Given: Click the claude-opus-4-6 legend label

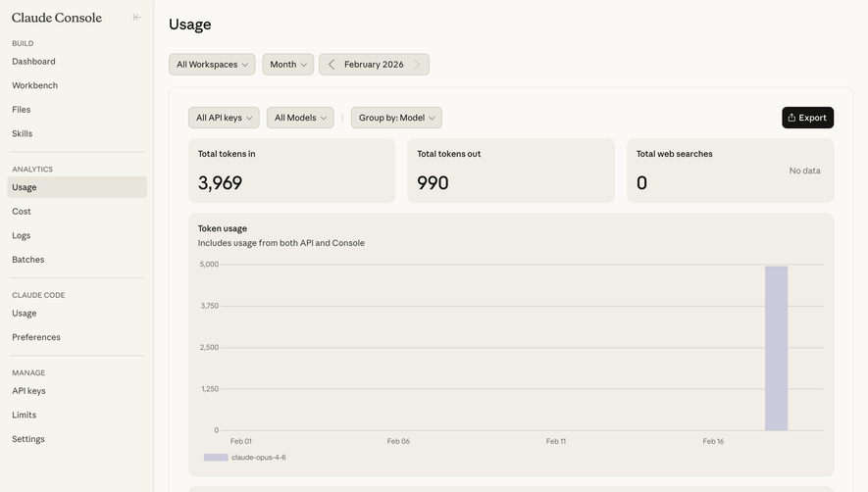Looking at the screenshot, I should pyautogui.click(x=259, y=457).
